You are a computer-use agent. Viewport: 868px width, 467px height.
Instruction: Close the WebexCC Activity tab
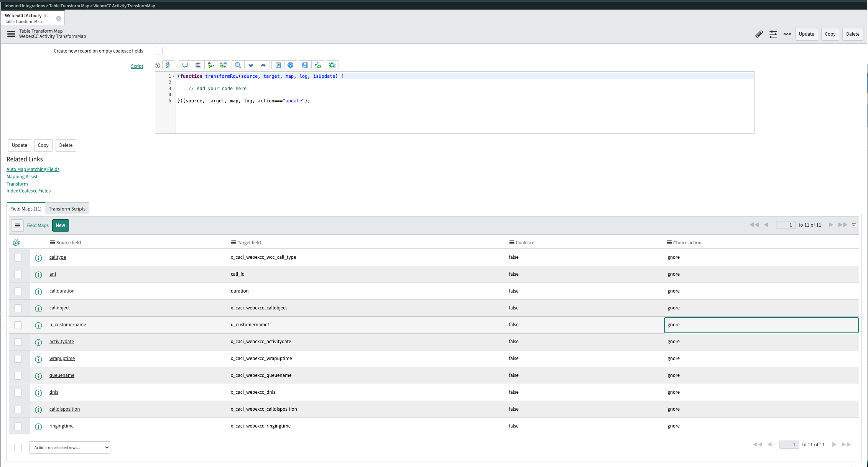(59, 18)
